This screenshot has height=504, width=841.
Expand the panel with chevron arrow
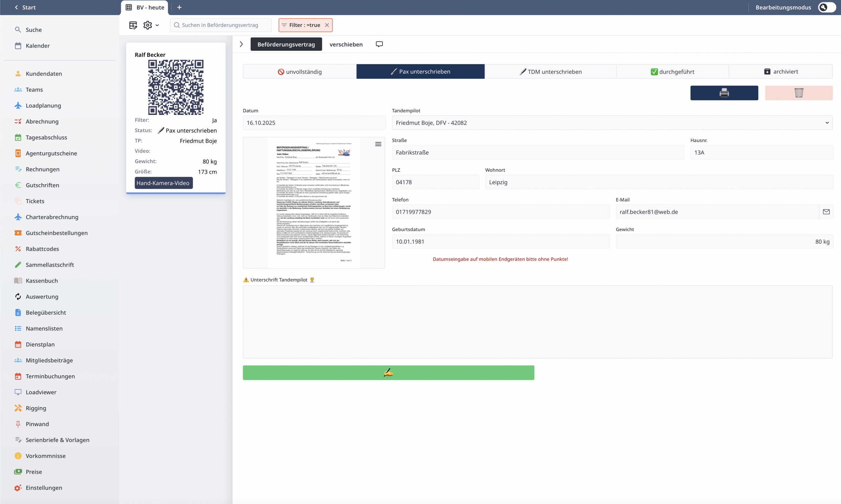[241, 44]
